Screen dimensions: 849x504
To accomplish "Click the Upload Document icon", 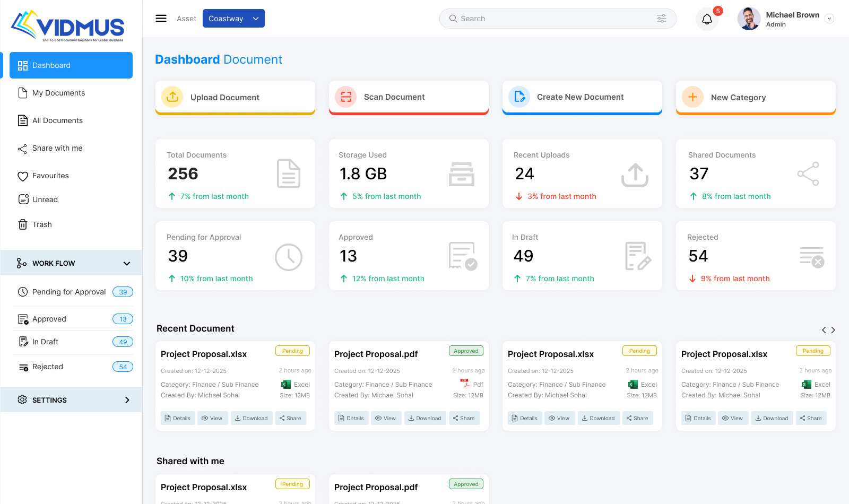I will pyautogui.click(x=172, y=97).
